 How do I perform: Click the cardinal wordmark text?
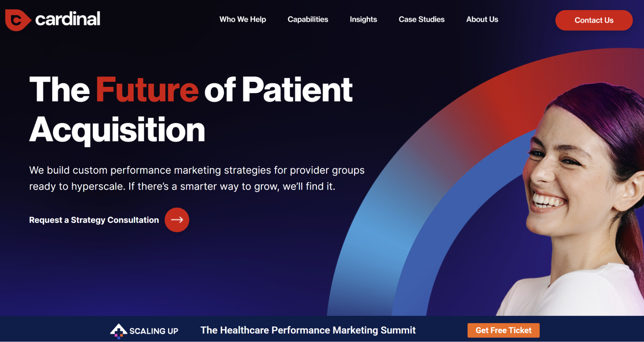pos(68,19)
